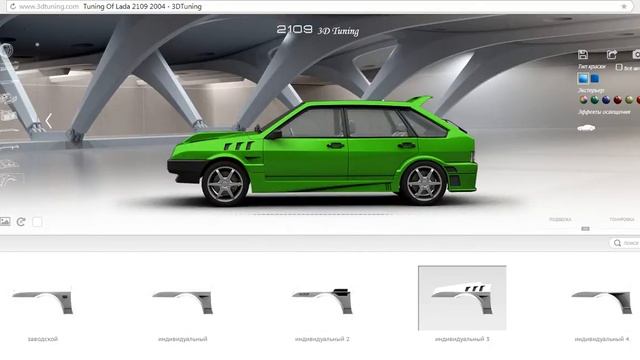Image resolution: width=640 pixels, height=360 pixels.
Task: Select the индивидуальный 3 vented fender thumbnail
Action: 462,298
